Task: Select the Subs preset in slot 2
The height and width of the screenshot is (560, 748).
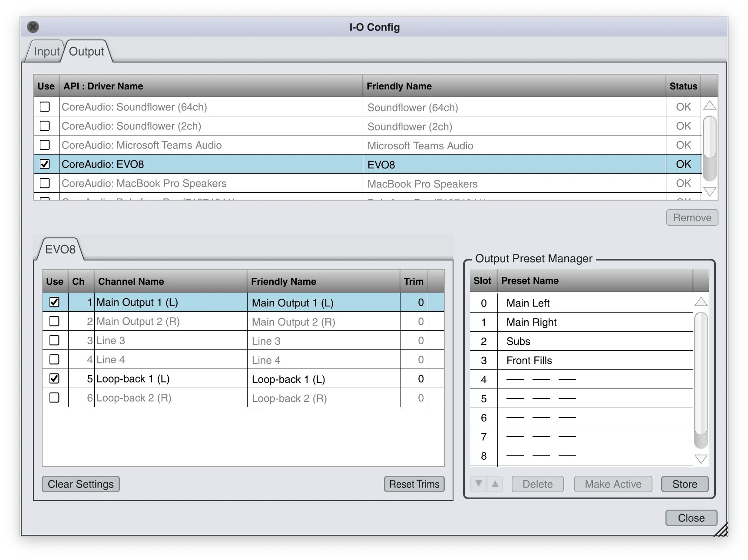Action: coord(565,341)
